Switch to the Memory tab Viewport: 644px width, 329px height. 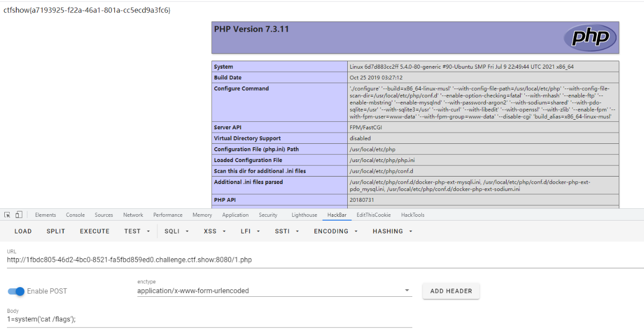(202, 215)
